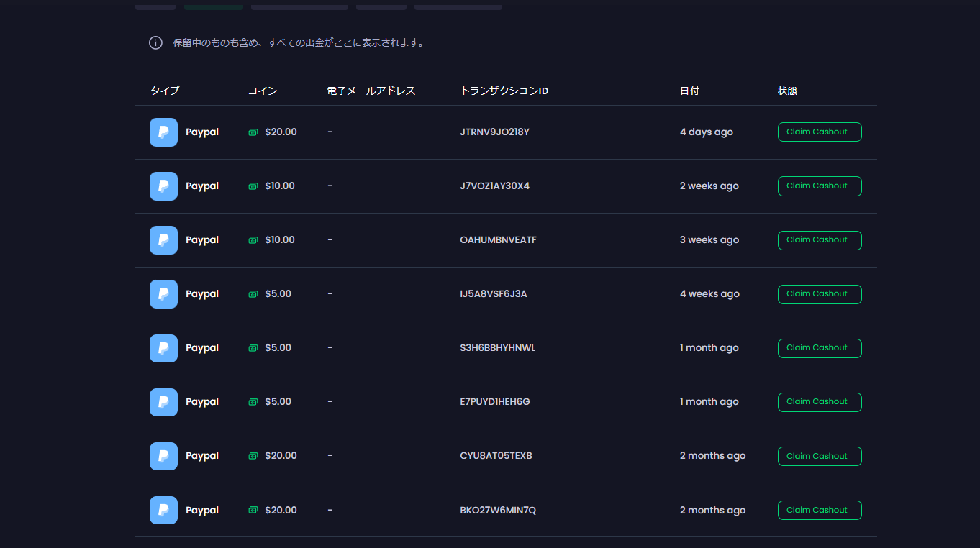980x548 pixels.
Task: Click the '3 weeks ago' date
Action: click(x=709, y=240)
